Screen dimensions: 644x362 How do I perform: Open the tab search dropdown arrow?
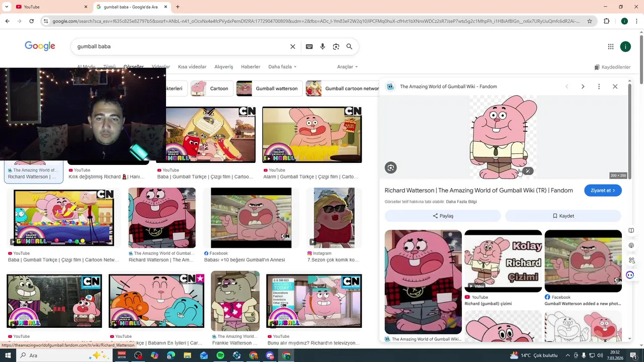(7, 7)
